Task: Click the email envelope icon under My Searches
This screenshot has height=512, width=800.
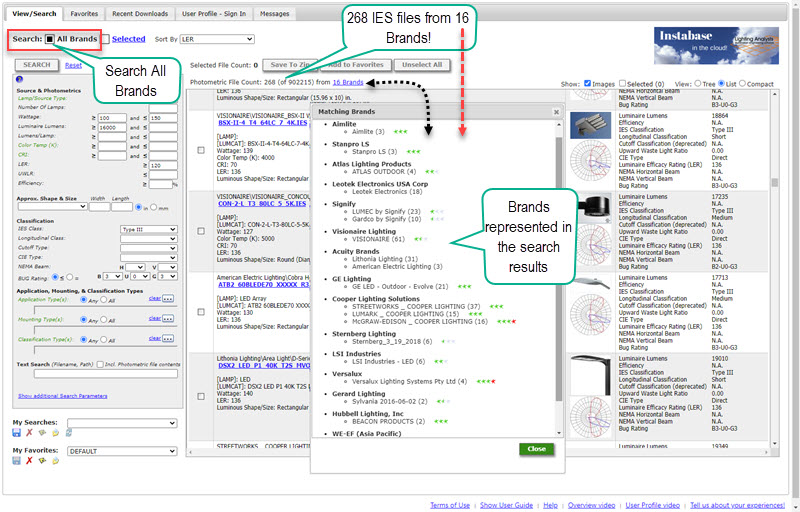Action: (x=55, y=432)
